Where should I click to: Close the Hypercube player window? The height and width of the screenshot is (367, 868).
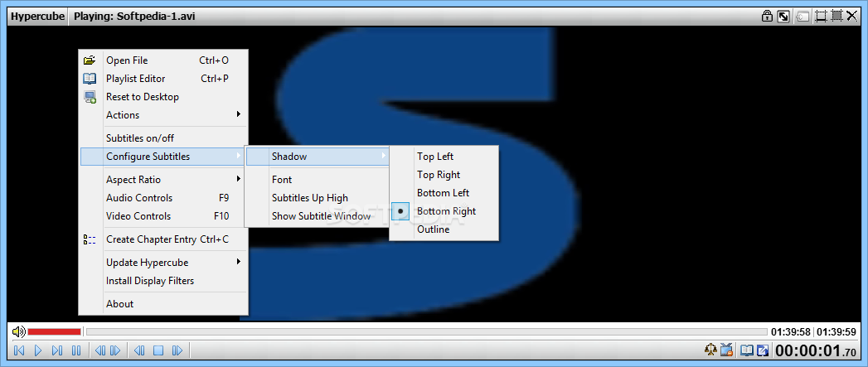point(852,17)
